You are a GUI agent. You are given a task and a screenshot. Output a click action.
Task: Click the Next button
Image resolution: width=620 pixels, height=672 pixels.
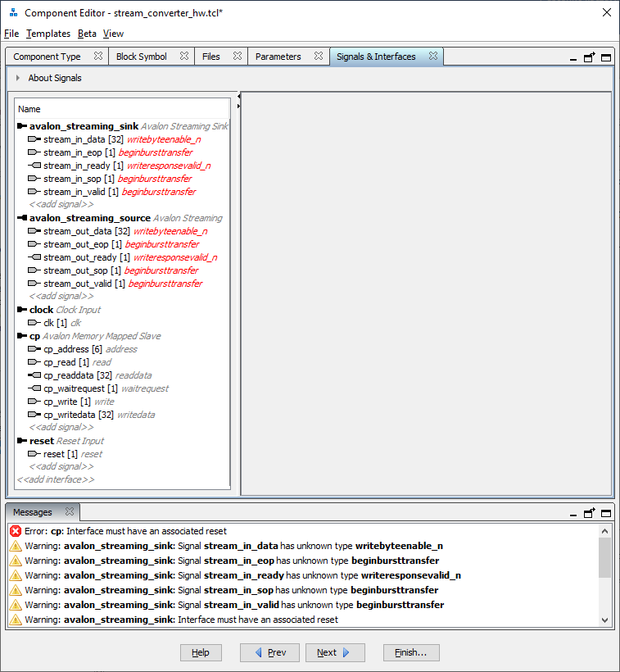(x=334, y=652)
